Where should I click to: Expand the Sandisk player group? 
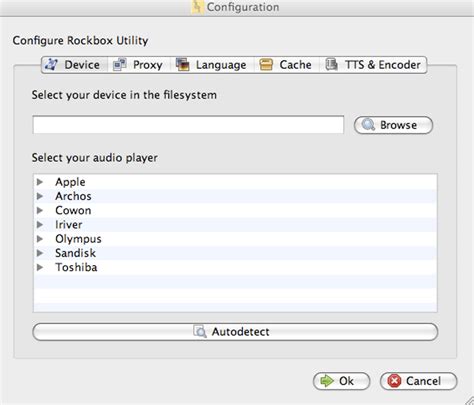40,253
